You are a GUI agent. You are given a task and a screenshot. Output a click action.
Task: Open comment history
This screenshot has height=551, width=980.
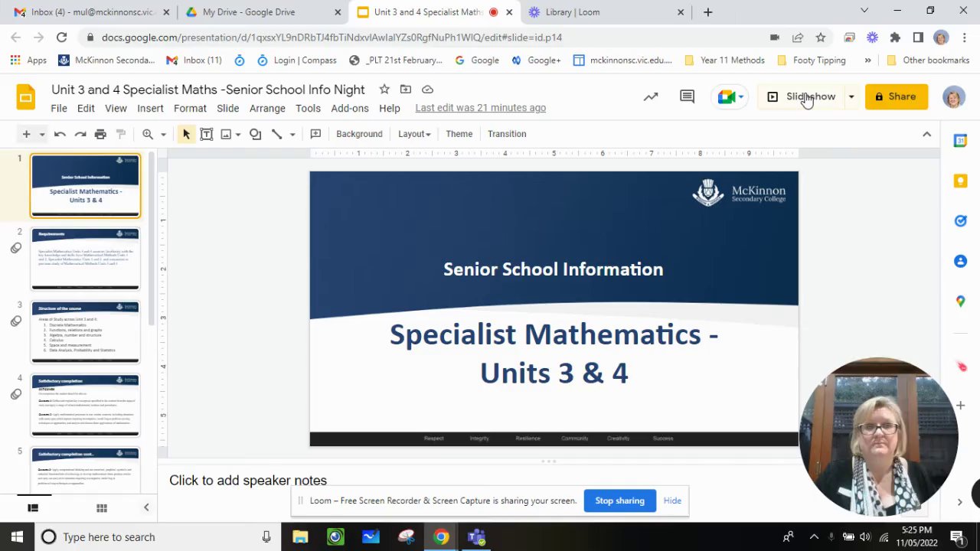[x=687, y=96]
